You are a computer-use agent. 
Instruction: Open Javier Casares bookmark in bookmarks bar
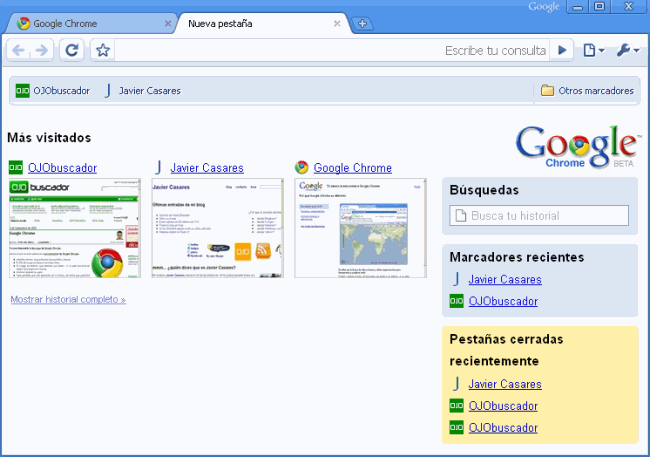[143, 91]
